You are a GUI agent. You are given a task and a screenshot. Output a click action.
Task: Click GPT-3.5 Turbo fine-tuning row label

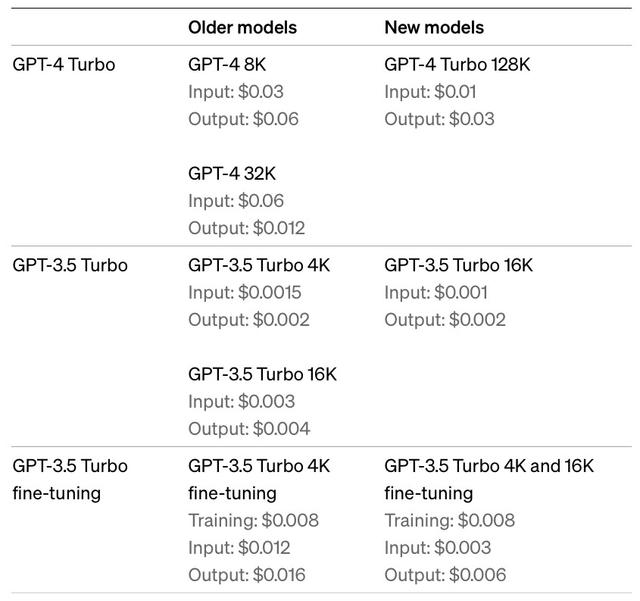70,480
